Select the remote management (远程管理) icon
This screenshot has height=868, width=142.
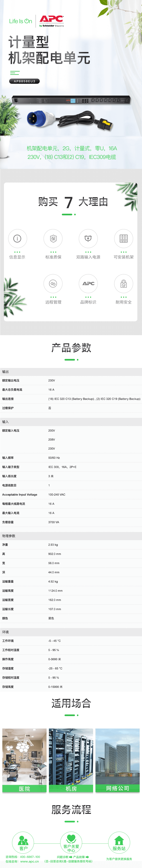(x=53, y=284)
